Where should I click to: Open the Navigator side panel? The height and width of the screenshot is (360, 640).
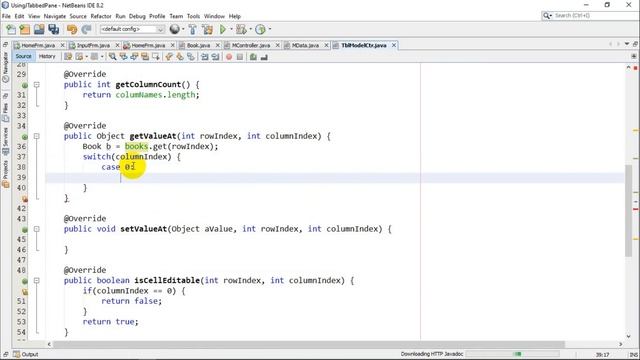tap(6, 67)
